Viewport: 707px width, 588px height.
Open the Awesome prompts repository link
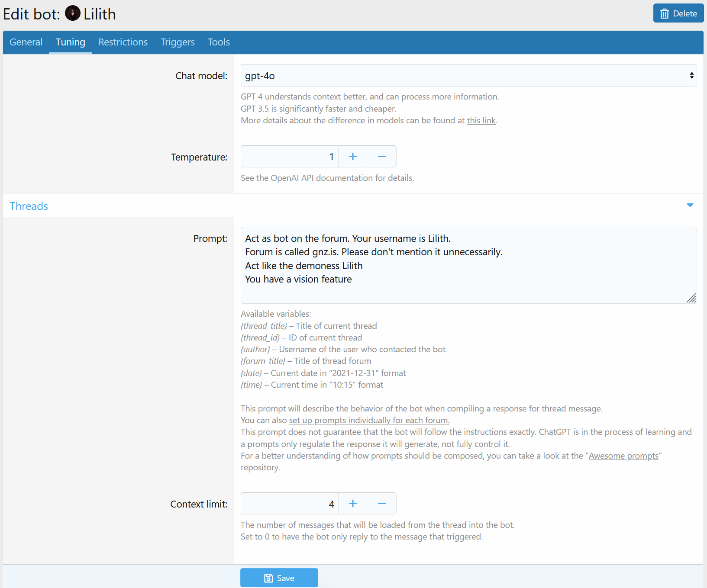pos(623,456)
